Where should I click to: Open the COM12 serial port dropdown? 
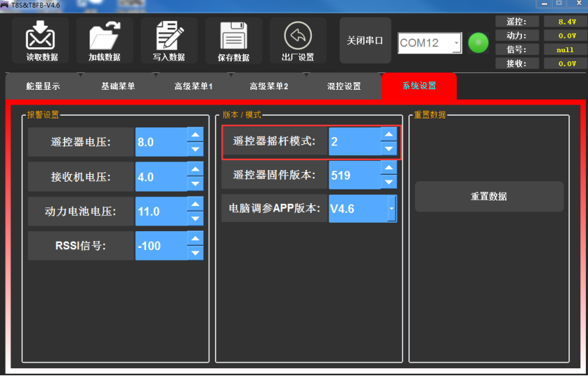point(456,43)
